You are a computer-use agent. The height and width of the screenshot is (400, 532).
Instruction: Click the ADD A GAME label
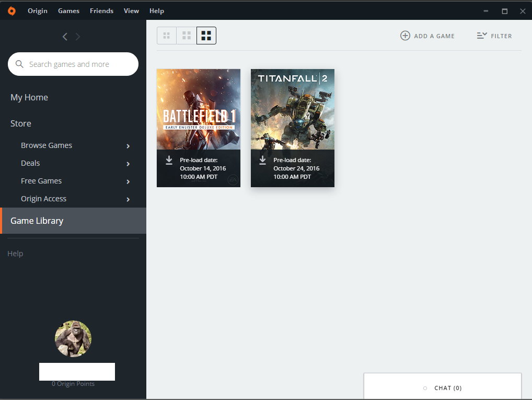coord(434,36)
